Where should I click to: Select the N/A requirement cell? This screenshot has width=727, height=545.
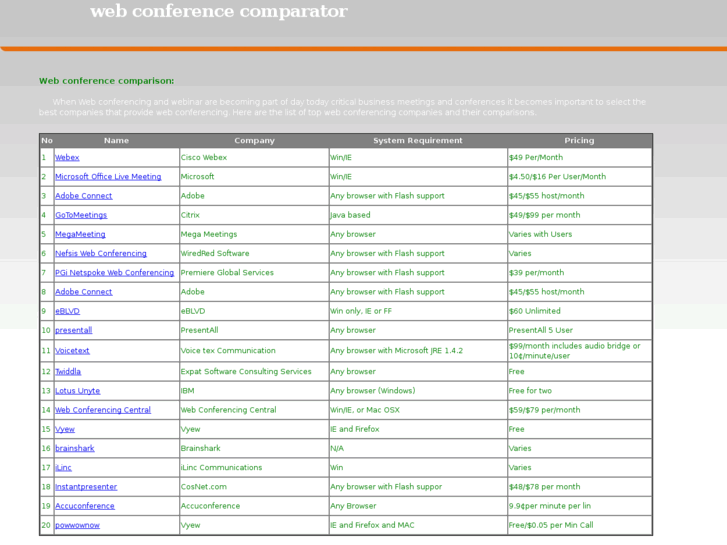(418, 449)
